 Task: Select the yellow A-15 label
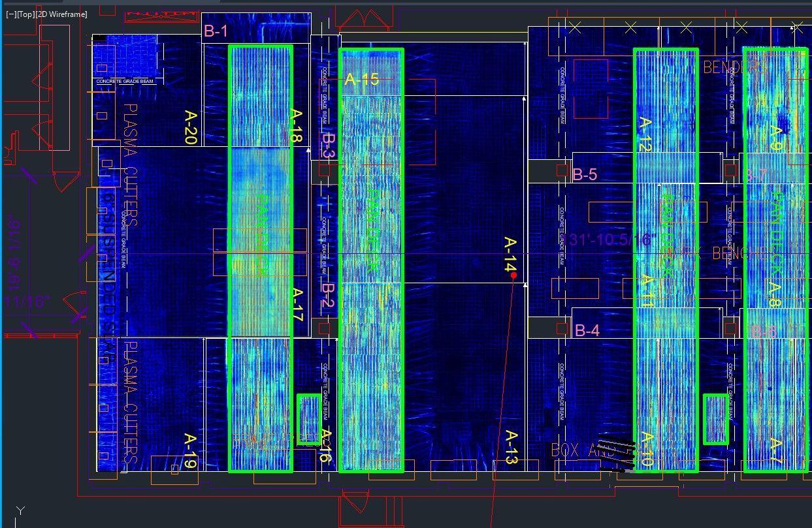pos(361,80)
